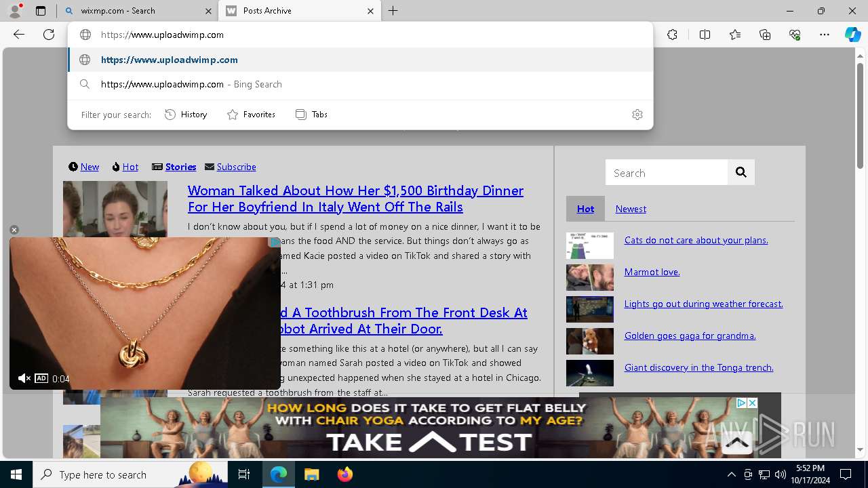
Task: Open the Windows Start menu
Action: click(16, 474)
